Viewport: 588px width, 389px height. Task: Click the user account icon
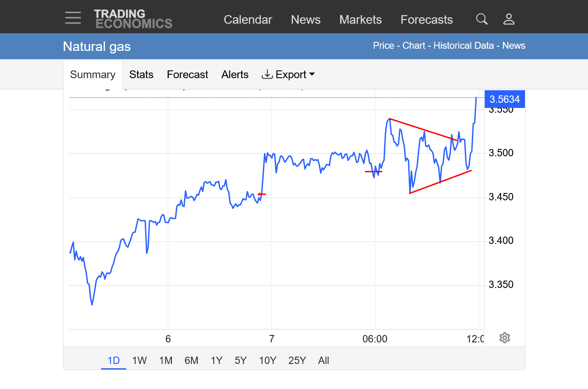[x=509, y=19]
